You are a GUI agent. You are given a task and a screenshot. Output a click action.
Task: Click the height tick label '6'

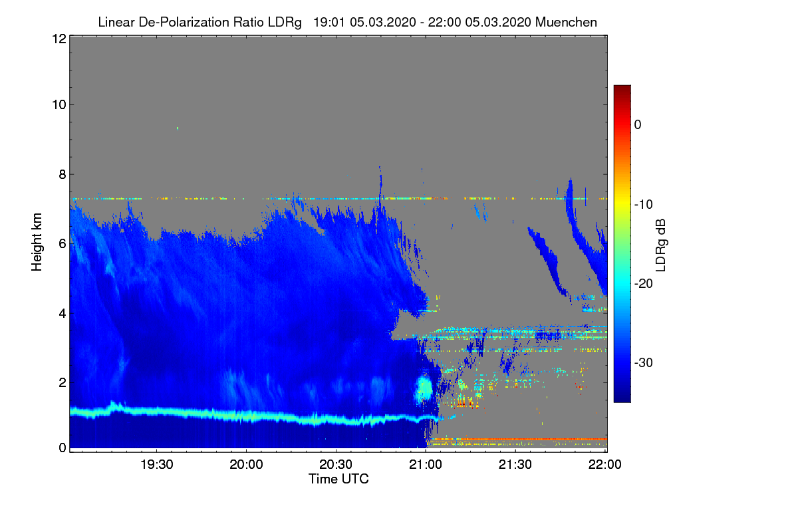point(61,243)
